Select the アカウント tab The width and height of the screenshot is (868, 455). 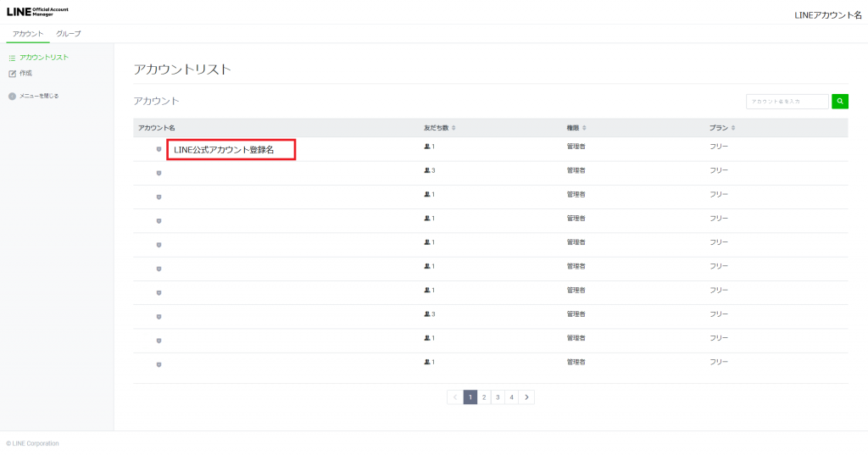click(28, 34)
